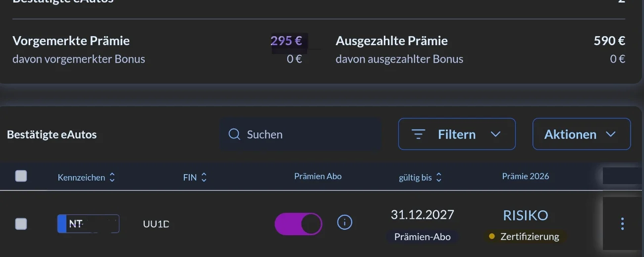
Task: Click the Aktionen chevron arrow
Action: coord(610,134)
